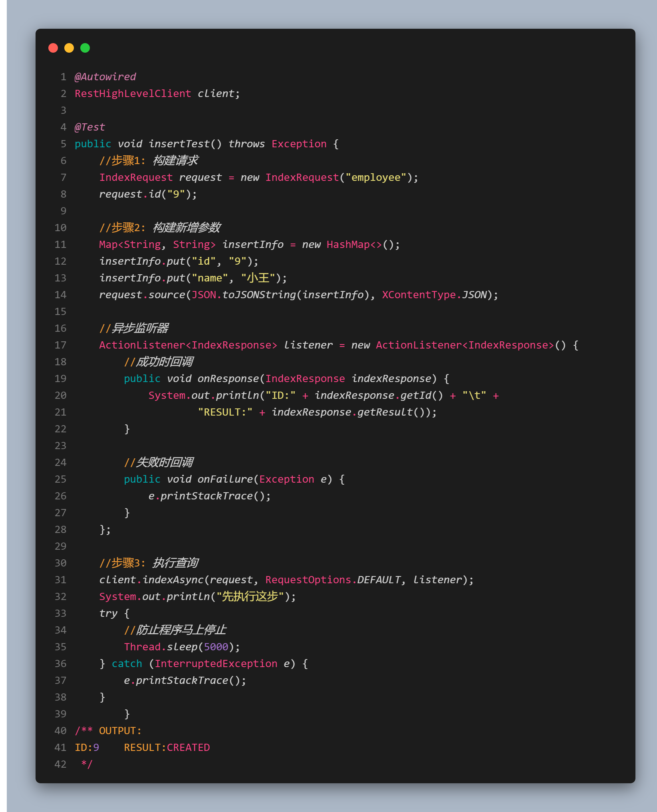This screenshot has width=657, height=812.
Task: Click the @Autowired annotation on line 1
Action: [x=105, y=77]
